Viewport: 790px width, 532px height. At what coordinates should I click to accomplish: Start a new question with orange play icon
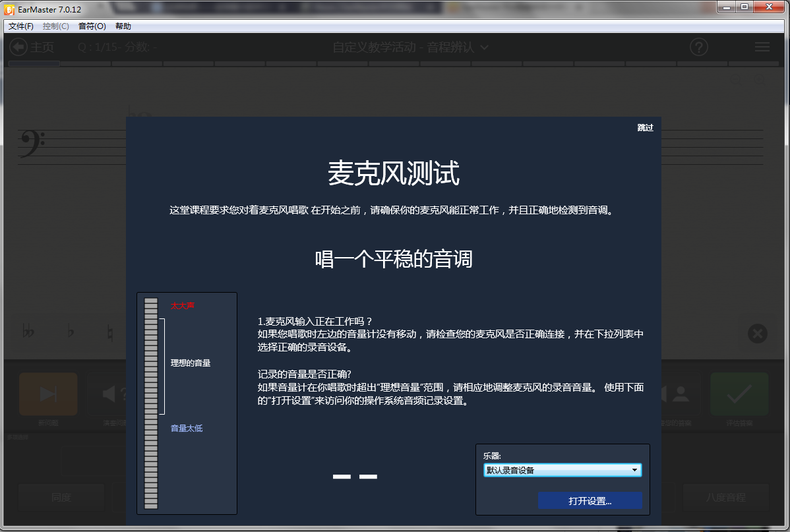tap(47, 394)
